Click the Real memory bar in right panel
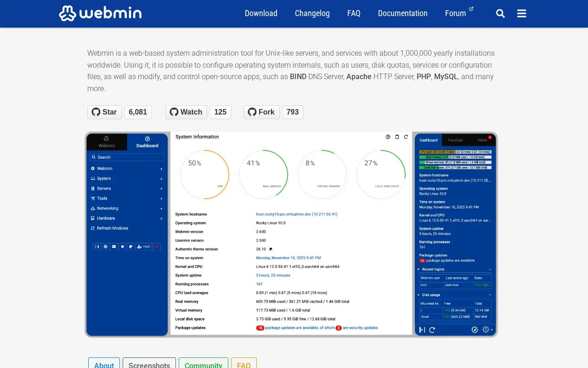This screenshot has width=588, height=368. click(x=455, y=157)
